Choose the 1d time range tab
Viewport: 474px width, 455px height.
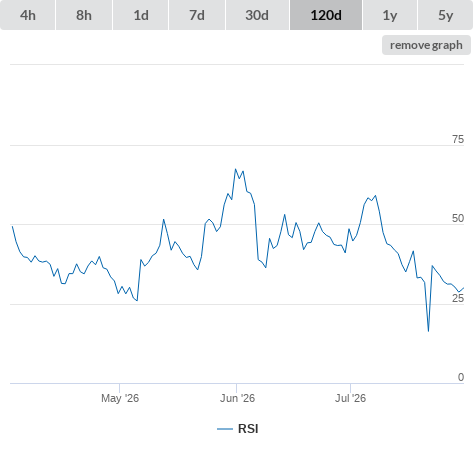coord(141,15)
